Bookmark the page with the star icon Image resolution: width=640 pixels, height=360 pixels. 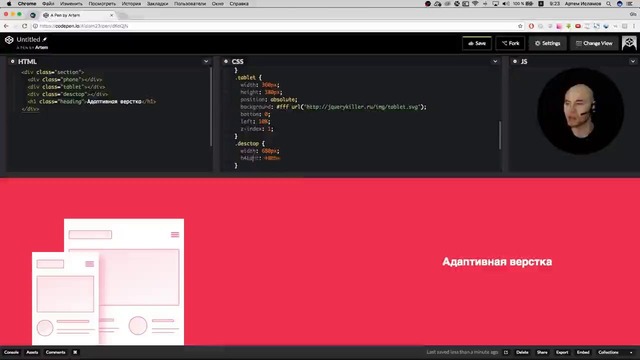point(520,26)
